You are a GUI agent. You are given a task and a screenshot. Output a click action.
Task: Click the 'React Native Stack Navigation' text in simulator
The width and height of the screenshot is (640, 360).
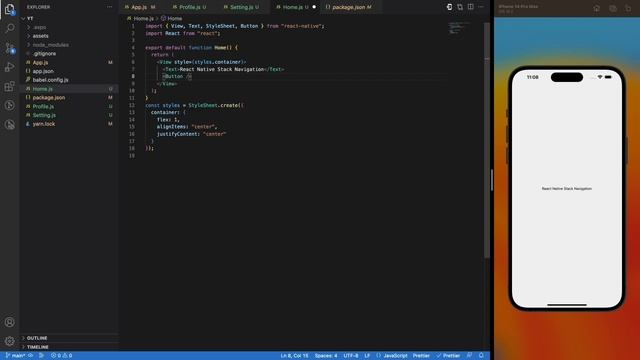tap(567, 189)
